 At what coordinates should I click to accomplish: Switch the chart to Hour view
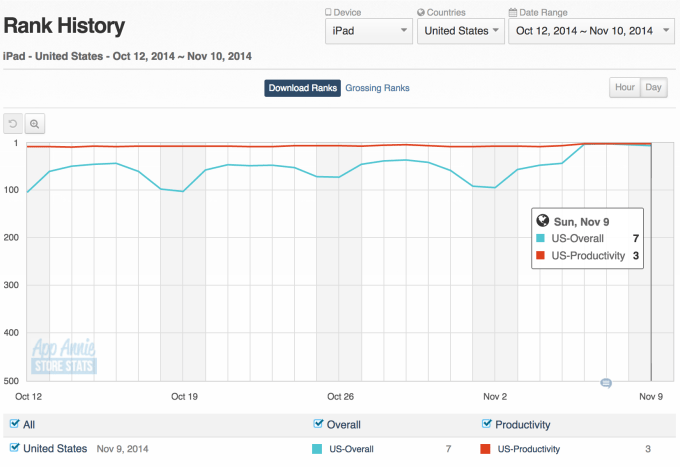click(x=625, y=87)
